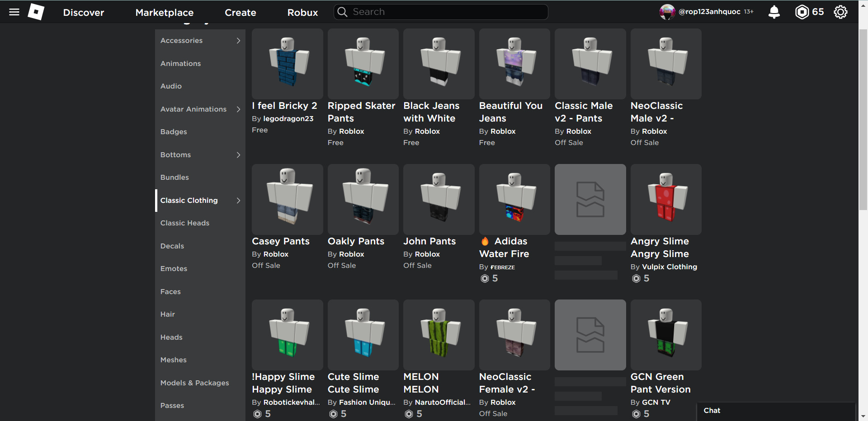Open the Create tab
The width and height of the screenshot is (868, 421).
coord(241,13)
